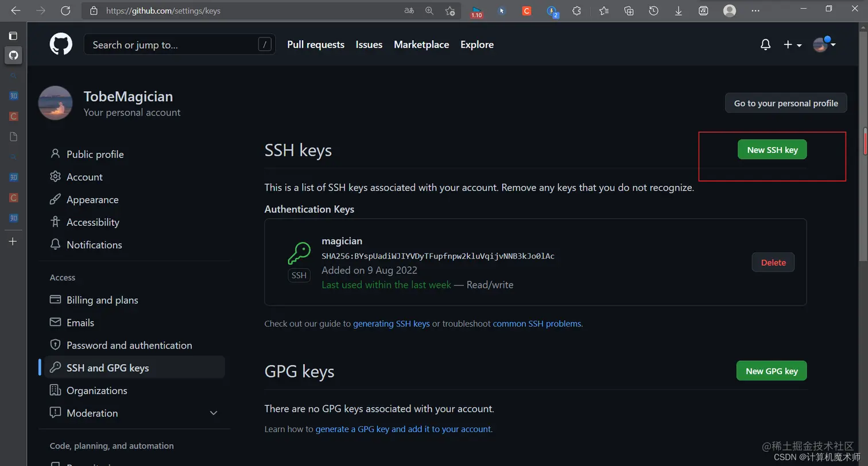Click the New GPG key button

[x=772, y=371]
